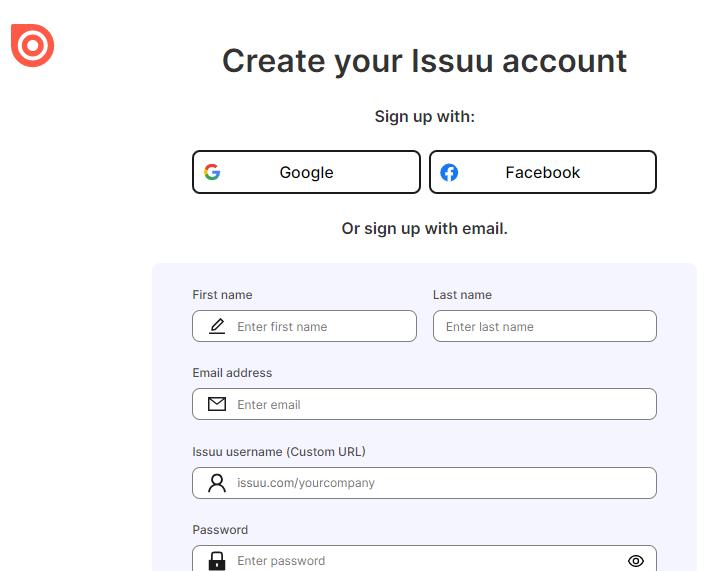Select the 'Enter email' text box
The height and width of the screenshot is (571, 719).
coord(440,404)
